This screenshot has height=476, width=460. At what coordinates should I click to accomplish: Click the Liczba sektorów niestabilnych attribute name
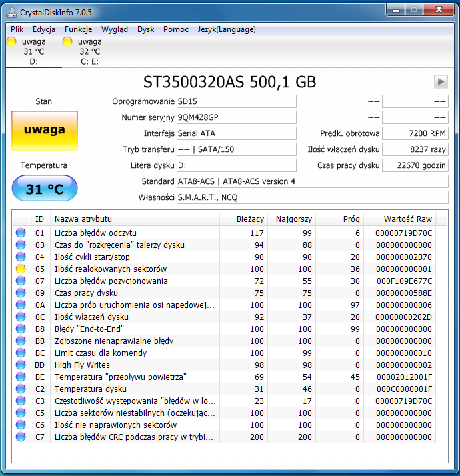[x=135, y=413]
